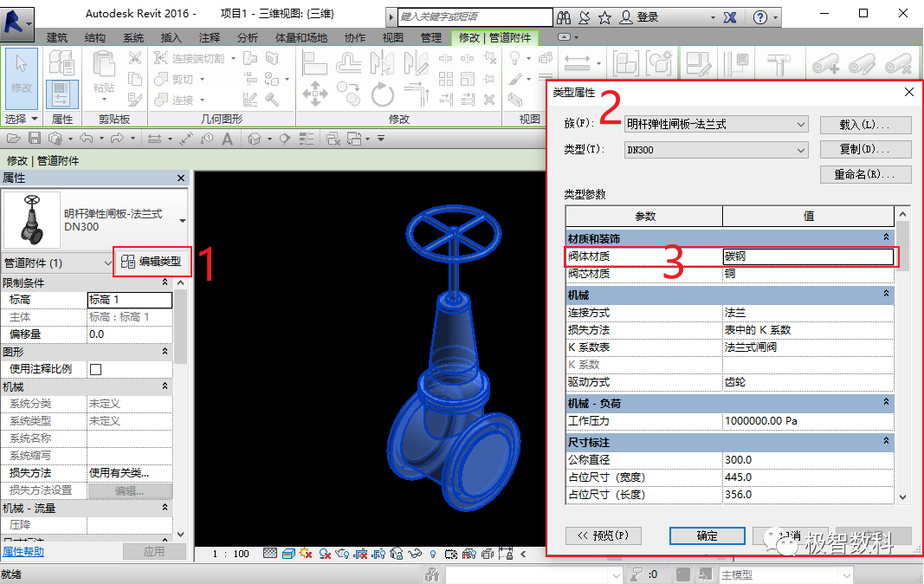This screenshot has width=924, height=584.
Task: Click the Properties palette button in ribbon
Action: tap(61, 94)
